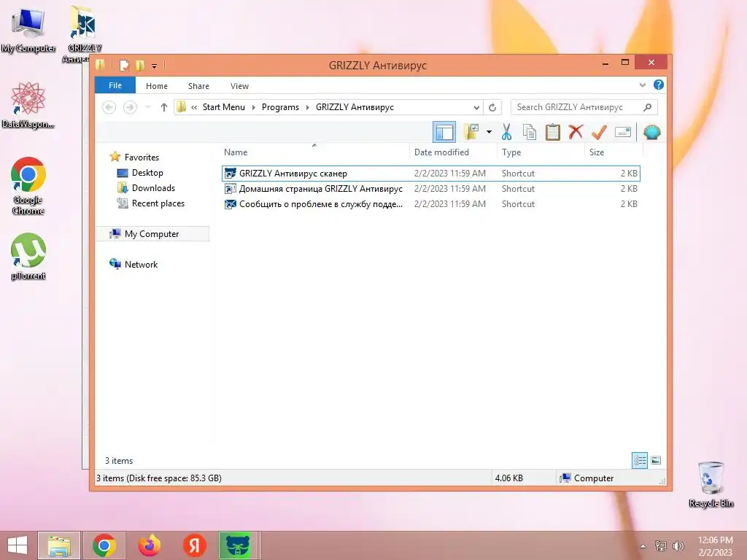Viewport: 747px width, 560px height.
Task: Expand arrow after Start Menu breadcrumb
Action: [x=253, y=107]
